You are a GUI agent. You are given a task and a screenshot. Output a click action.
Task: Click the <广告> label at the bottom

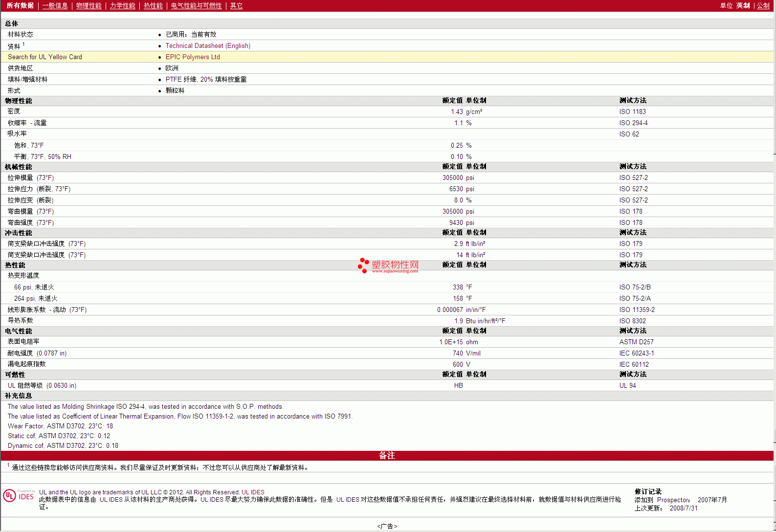pyautogui.click(x=387, y=527)
